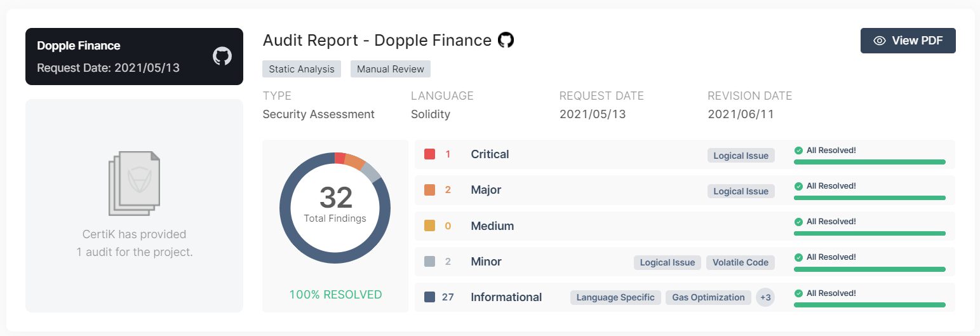Click 'All Resolved!' text in Informational row
The width and height of the screenshot is (980, 336).
click(831, 293)
